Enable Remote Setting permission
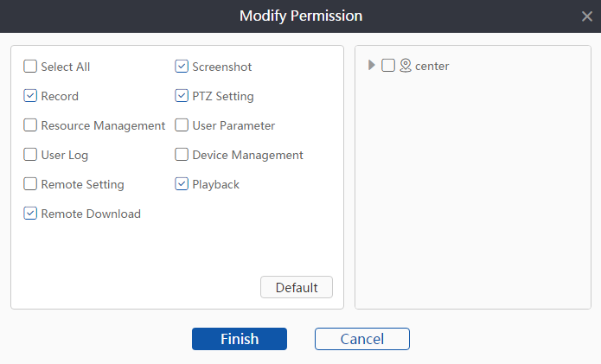This screenshot has height=364, width=601. [x=30, y=184]
